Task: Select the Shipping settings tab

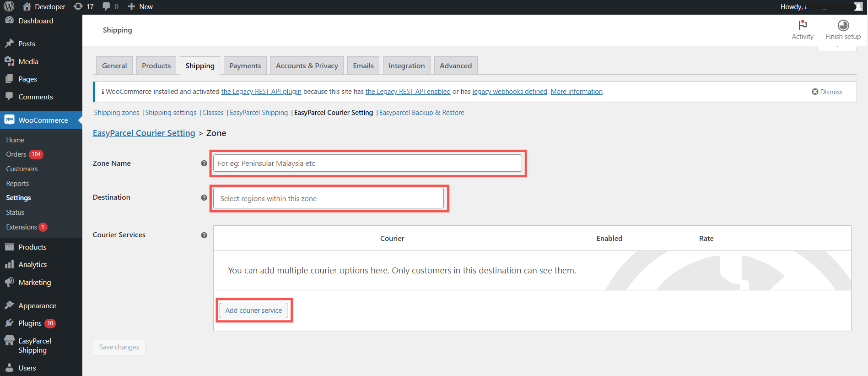Action: coord(200,65)
